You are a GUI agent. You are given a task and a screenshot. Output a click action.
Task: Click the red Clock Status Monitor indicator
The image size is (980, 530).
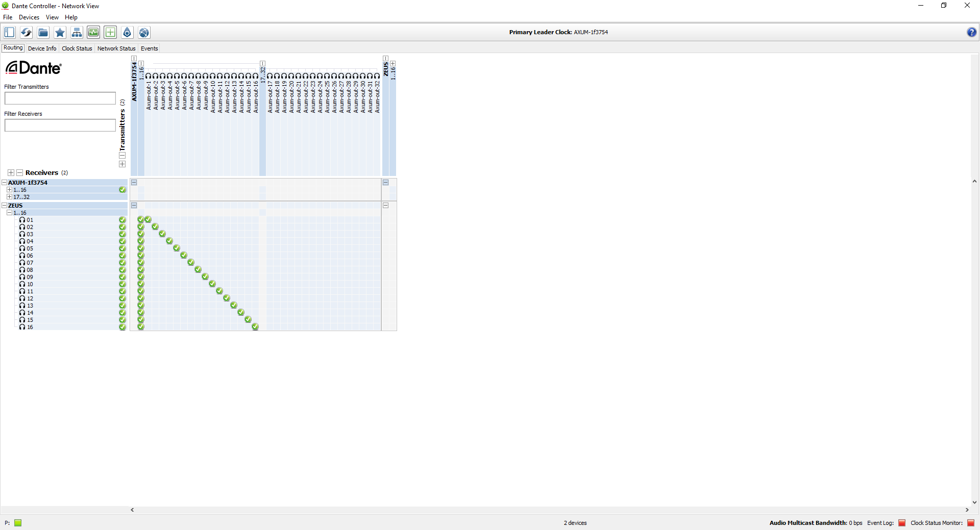[971, 523]
